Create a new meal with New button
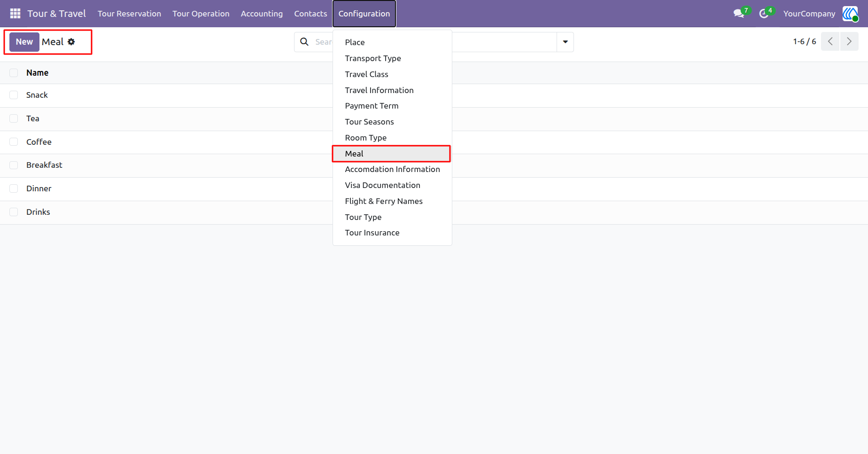The width and height of the screenshot is (868, 454). pyautogui.click(x=24, y=42)
